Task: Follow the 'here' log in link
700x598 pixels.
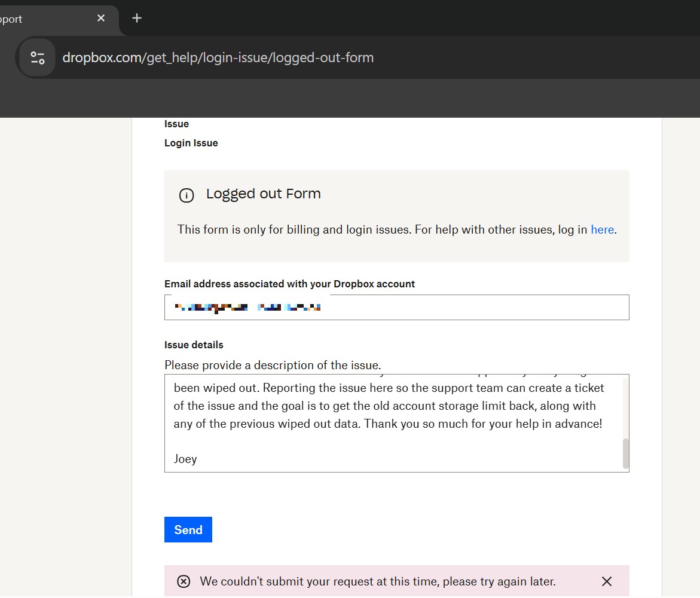Action: [x=602, y=229]
